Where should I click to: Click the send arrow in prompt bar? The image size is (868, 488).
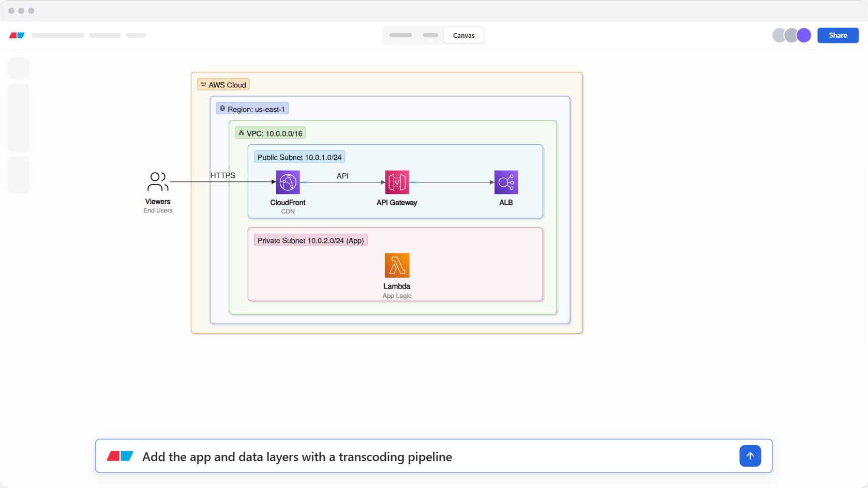750,456
